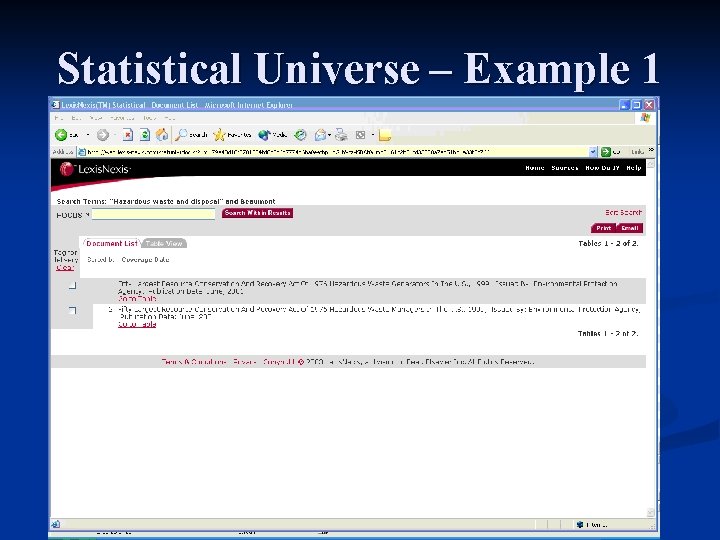Click the Search Within Results button
This screenshot has width=720, height=540.
click(x=258, y=213)
